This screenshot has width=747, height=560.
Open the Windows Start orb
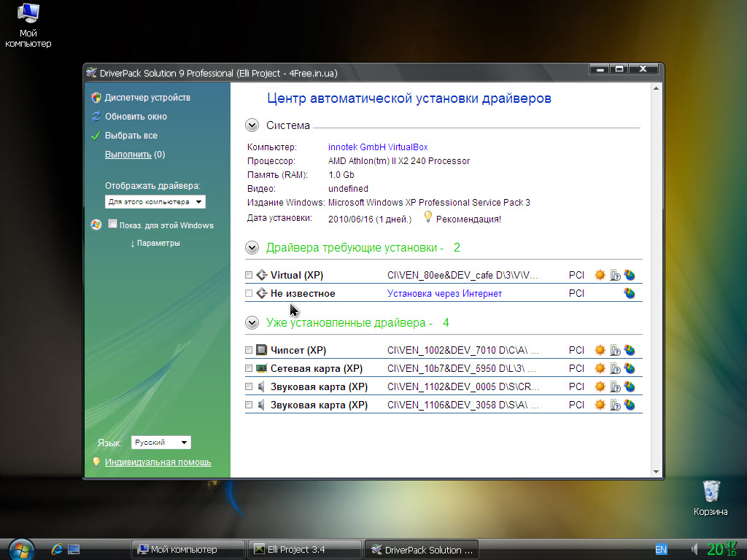click(x=21, y=550)
